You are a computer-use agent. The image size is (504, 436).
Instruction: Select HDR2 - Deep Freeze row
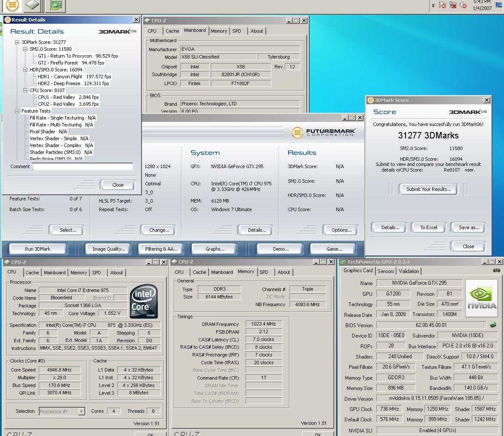click(x=73, y=83)
